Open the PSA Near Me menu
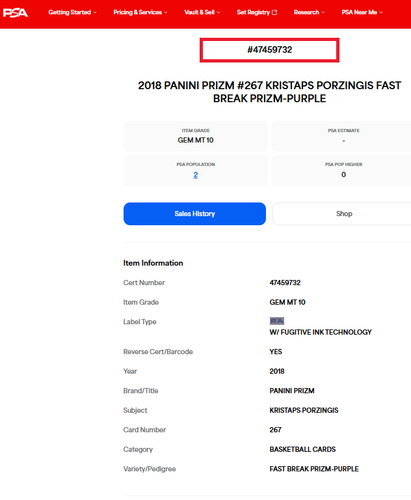The height and width of the screenshot is (500, 411). tap(362, 12)
